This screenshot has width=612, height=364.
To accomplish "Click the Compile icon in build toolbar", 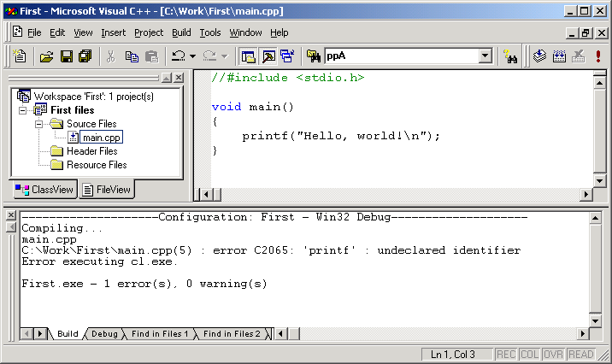I will pos(540,56).
